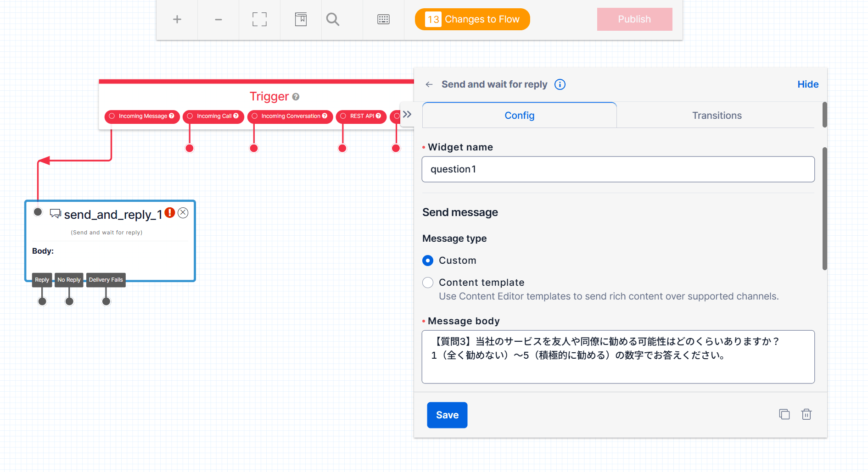Open the widget library icon
This screenshot has width=868, height=472.
click(x=301, y=19)
